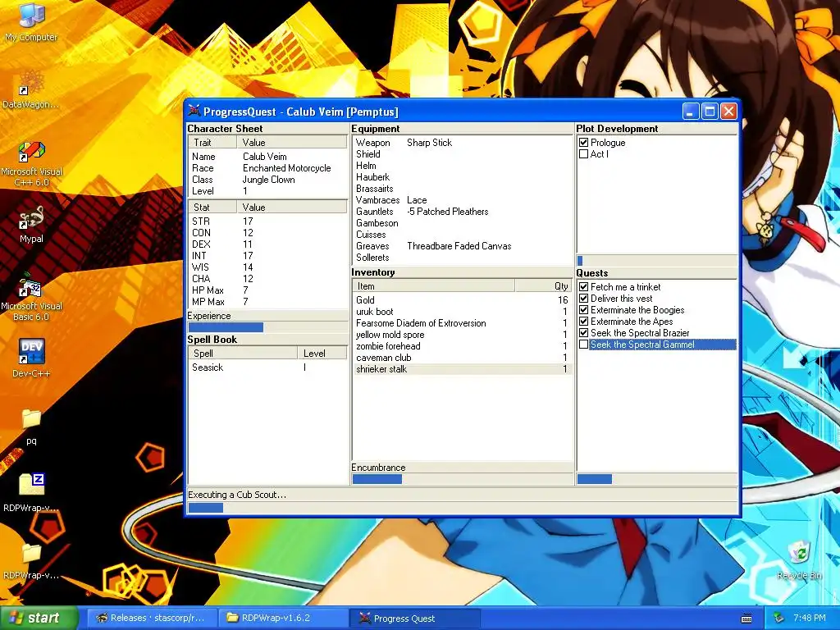Select the zombie forehead row
This screenshot has width=840, height=630.
pos(462,346)
